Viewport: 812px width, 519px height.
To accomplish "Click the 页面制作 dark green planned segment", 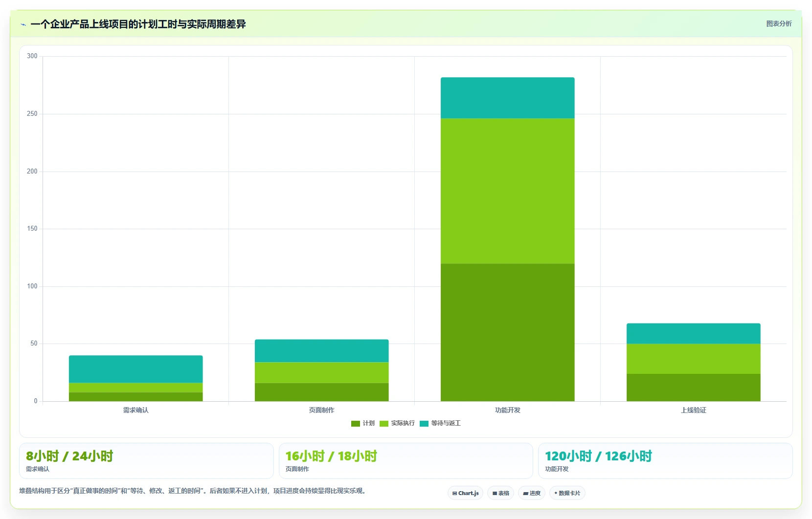I will [322, 392].
